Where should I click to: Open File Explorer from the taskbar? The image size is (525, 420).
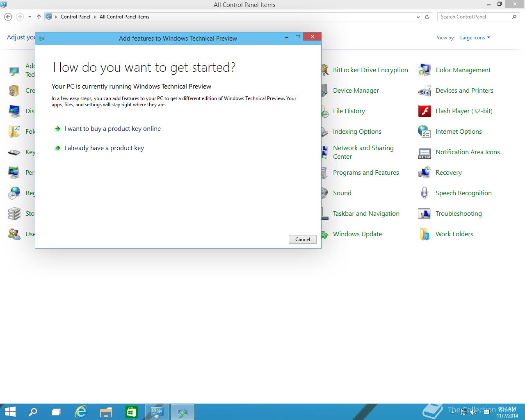tap(106, 412)
